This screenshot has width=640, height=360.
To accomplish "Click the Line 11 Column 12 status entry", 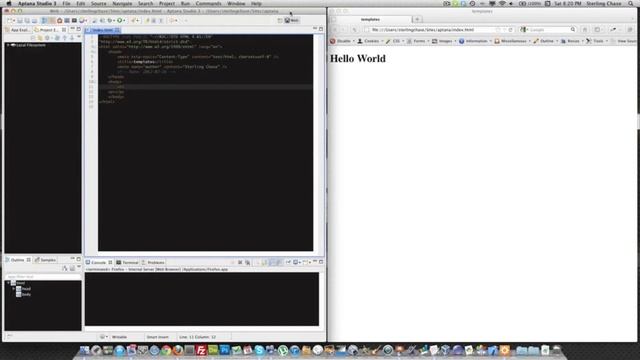I will (197, 337).
